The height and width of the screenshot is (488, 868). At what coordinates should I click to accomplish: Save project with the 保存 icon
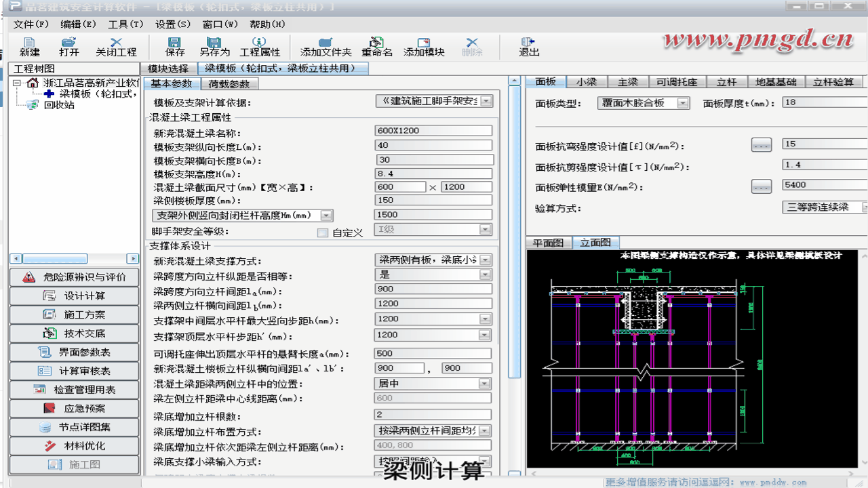[x=174, y=47]
